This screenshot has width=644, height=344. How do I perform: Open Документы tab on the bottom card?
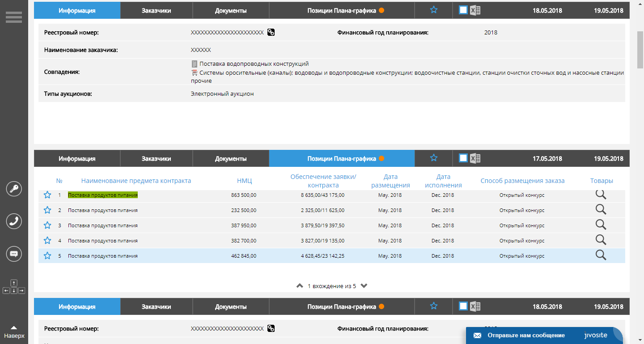point(231,306)
